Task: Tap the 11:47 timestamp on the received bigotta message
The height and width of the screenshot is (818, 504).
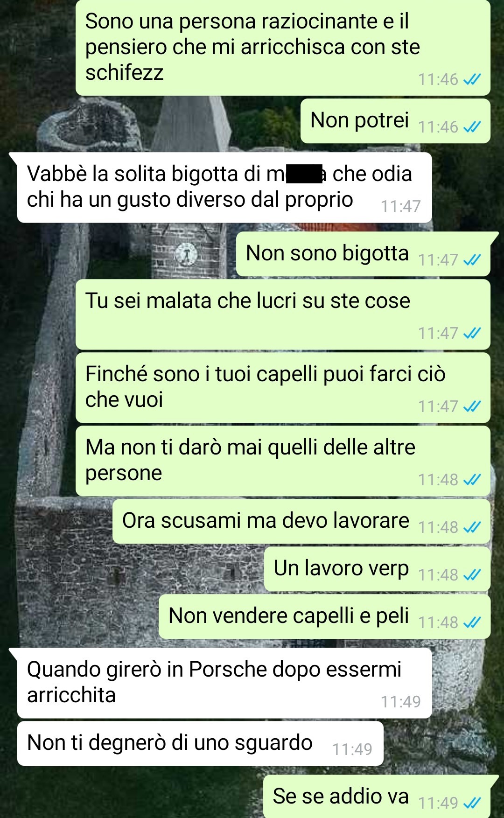Action: [400, 206]
